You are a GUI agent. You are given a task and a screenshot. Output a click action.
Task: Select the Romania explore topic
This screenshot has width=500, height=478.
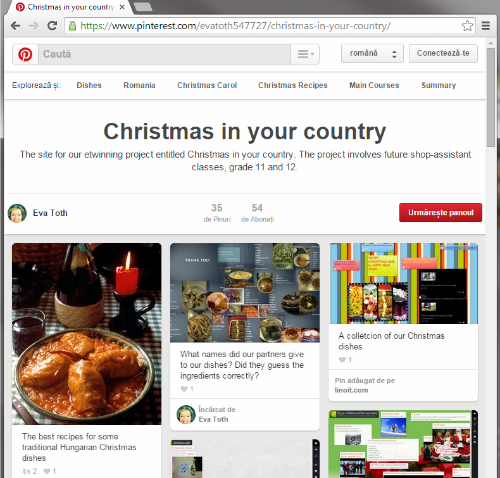(x=139, y=85)
